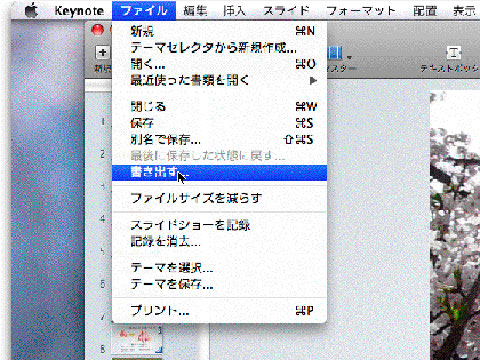Screen dimensions: 480x360
Task: Choose テーマを保存… menu item
Action: coord(219,284)
